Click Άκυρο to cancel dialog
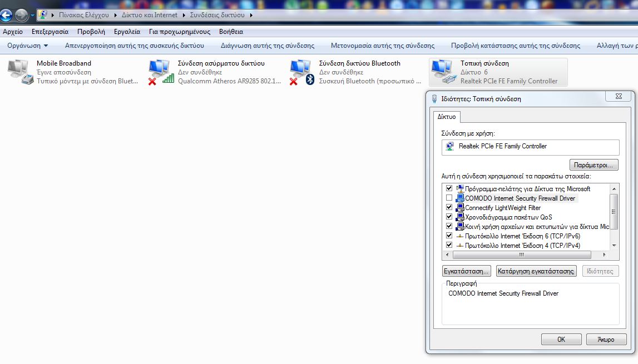Viewport: 638px width, 364px height. [x=606, y=339]
